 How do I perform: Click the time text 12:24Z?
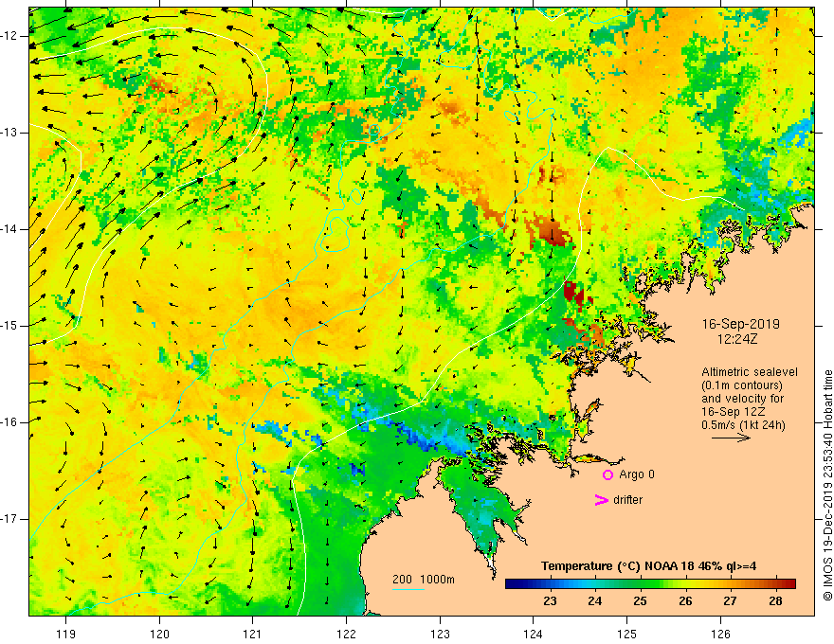coord(737,338)
